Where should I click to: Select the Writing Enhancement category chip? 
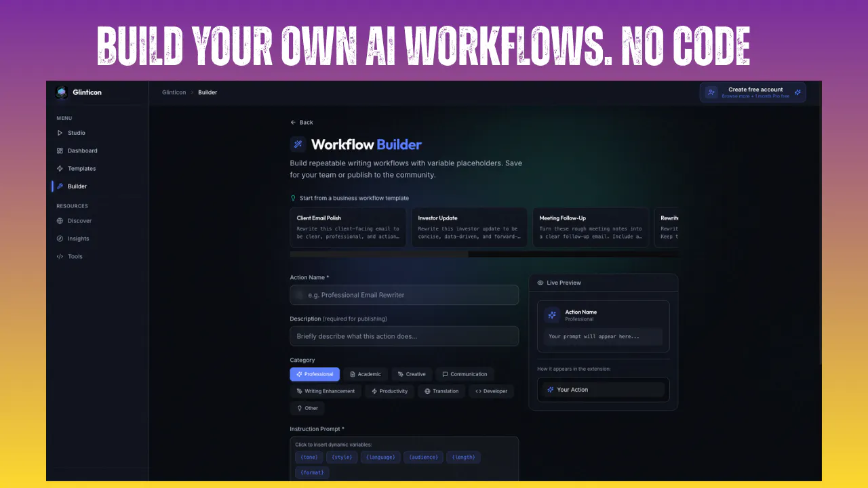(x=325, y=391)
